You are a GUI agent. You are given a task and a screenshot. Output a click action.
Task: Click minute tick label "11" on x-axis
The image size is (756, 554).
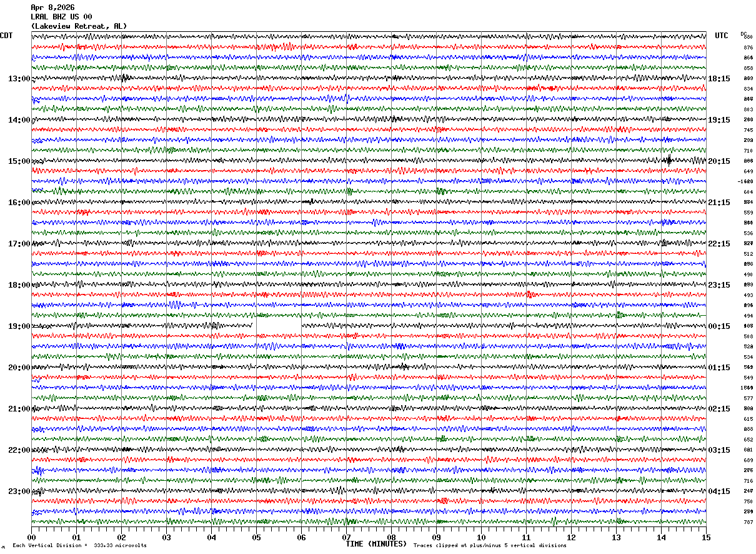click(x=526, y=537)
